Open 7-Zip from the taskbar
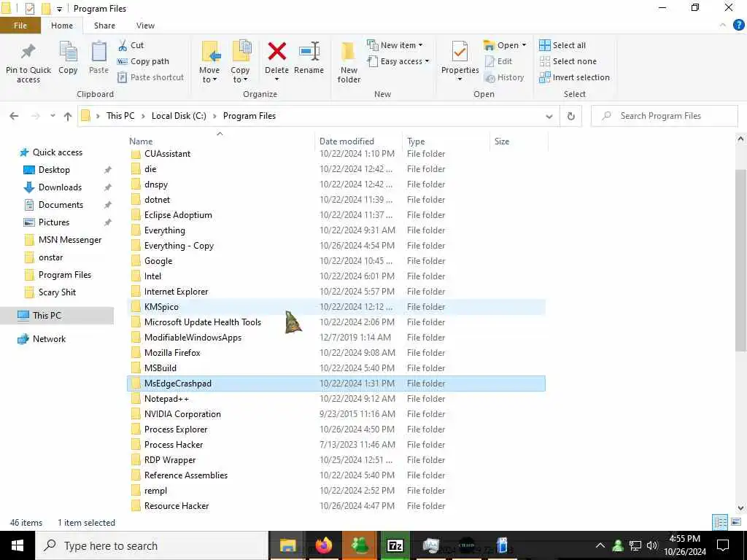 click(395, 545)
